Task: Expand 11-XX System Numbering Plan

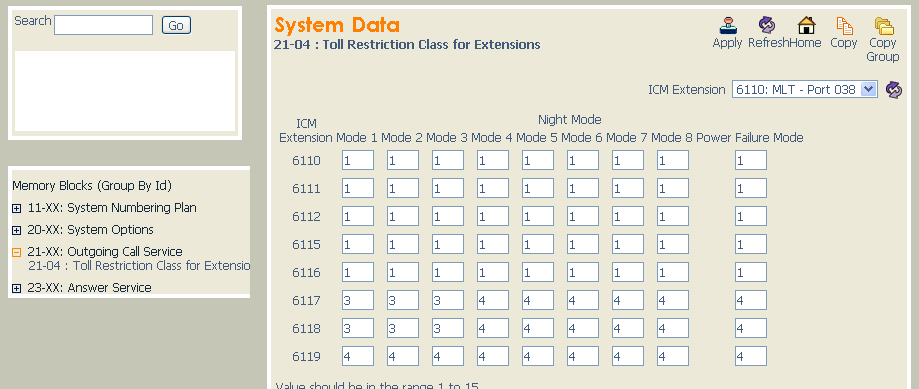Action: tap(16, 209)
